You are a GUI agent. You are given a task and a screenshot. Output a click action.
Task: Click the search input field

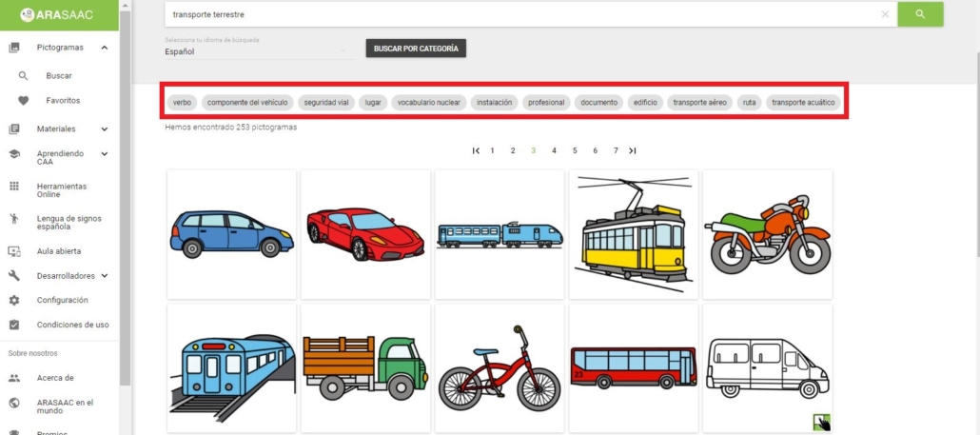tap(522, 13)
